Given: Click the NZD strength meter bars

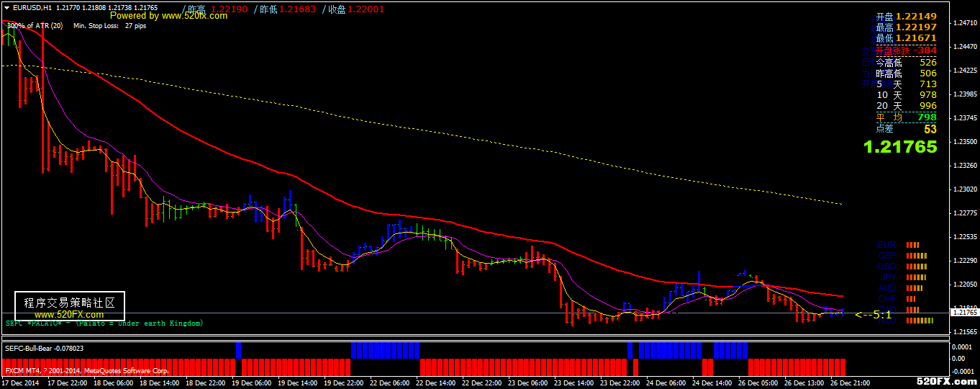Looking at the screenshot, I should coord(920,321).
